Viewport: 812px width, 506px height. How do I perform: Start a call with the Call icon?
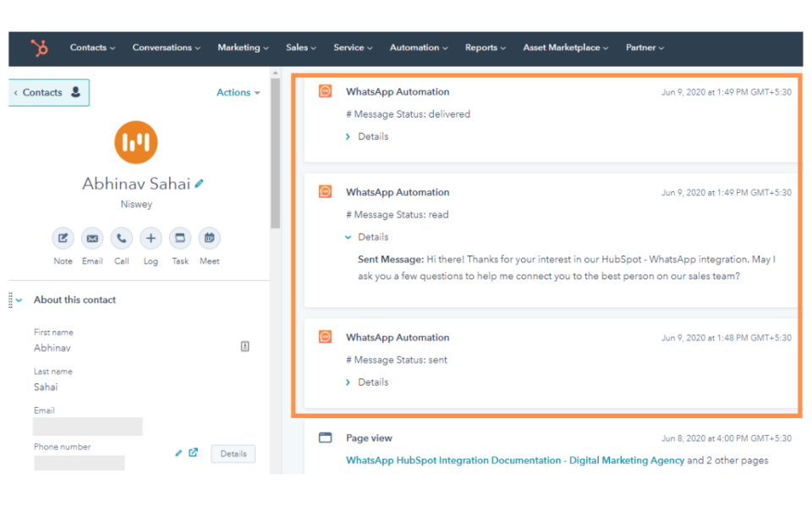point(121,238)
